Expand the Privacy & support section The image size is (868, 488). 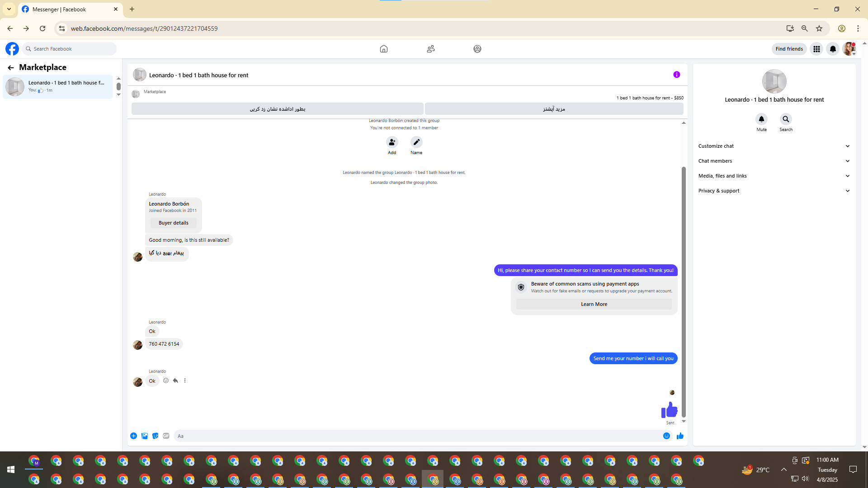[774, 191]
